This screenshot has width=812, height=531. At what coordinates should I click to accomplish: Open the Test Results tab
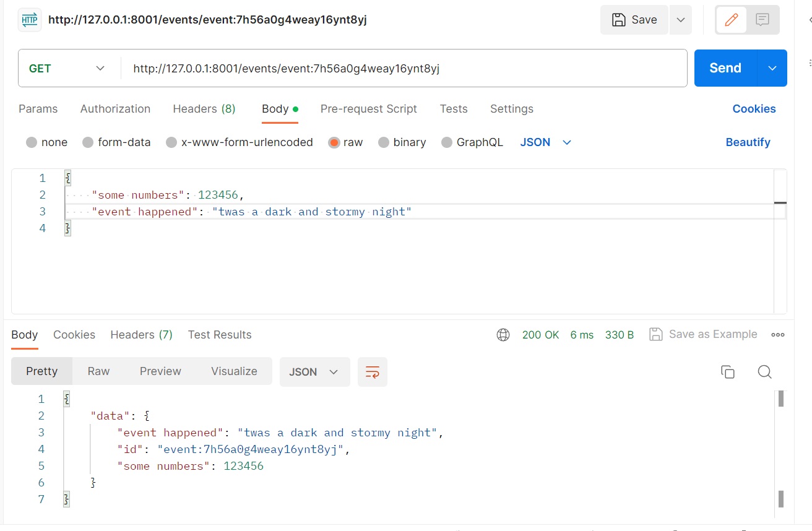click(220, 335)
